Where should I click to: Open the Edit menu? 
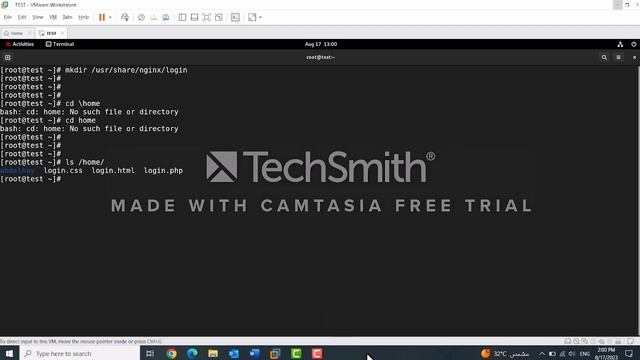coord(22,17)
